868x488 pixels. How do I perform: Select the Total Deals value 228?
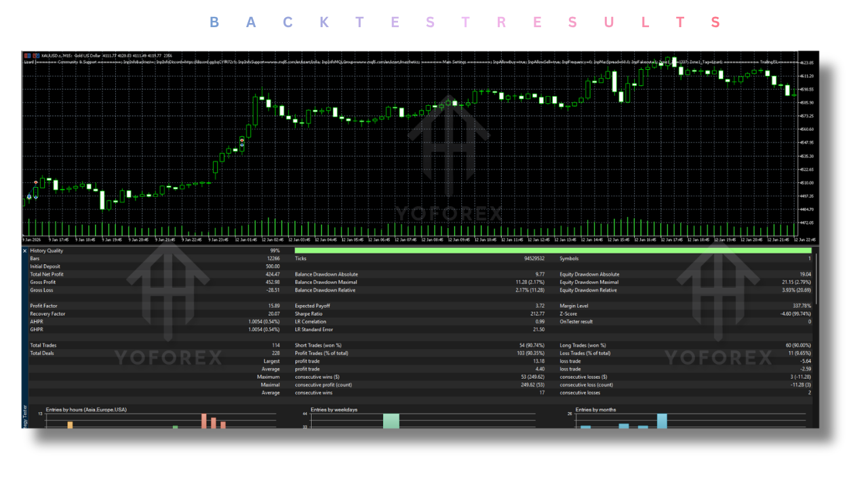pos(276,353)
